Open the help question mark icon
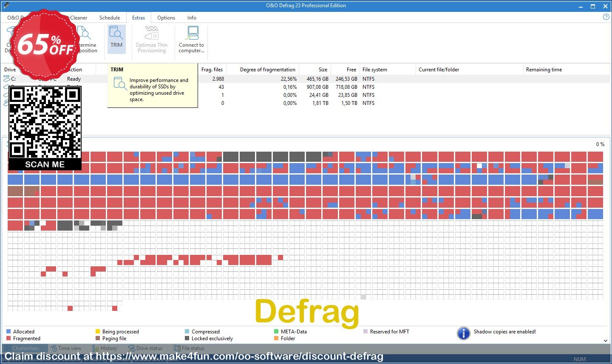 click(606, 17)
